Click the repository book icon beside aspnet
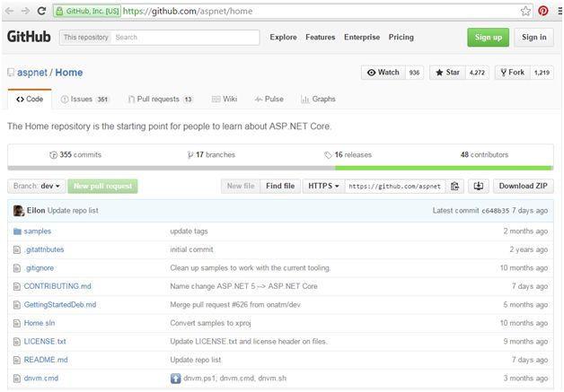 11,73
